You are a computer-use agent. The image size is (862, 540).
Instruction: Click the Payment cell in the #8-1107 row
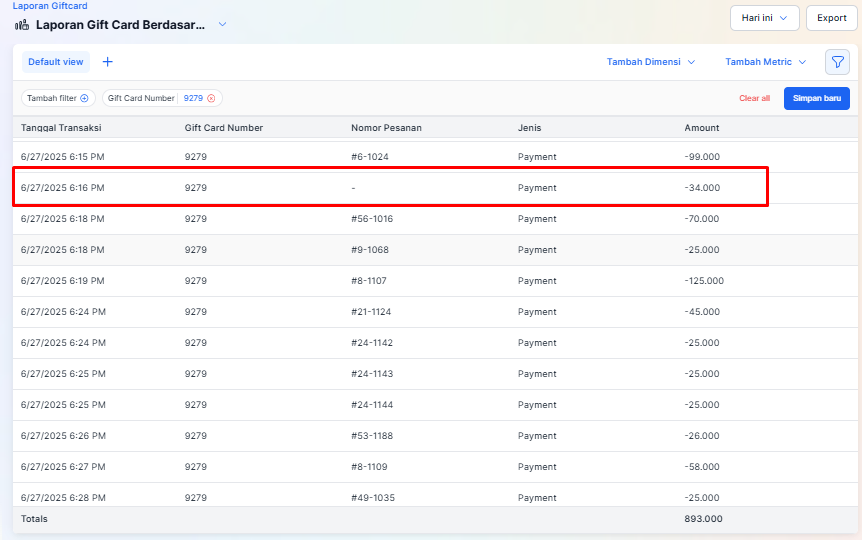[537, 280]
